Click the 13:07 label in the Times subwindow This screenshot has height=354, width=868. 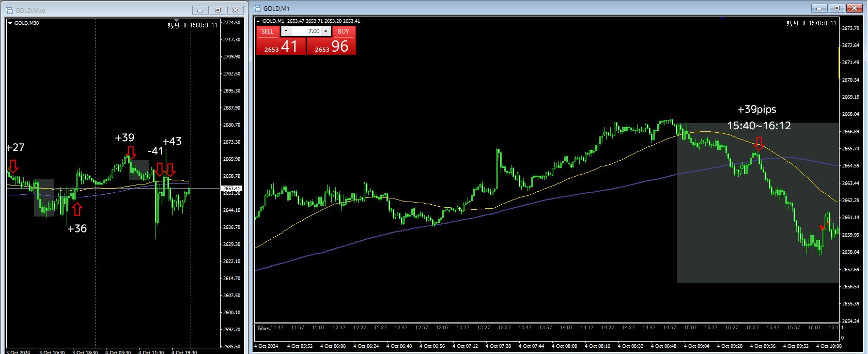point(442,328)
